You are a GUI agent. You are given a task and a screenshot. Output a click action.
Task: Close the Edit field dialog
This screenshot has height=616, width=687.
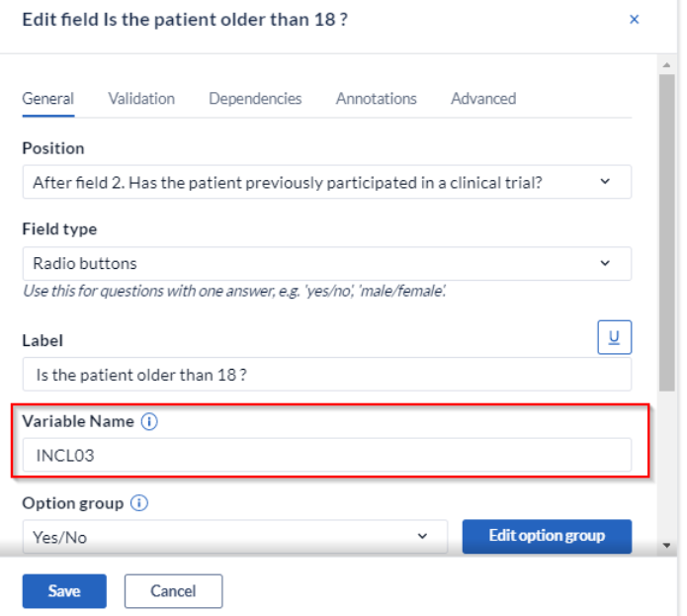click(634, 19)
